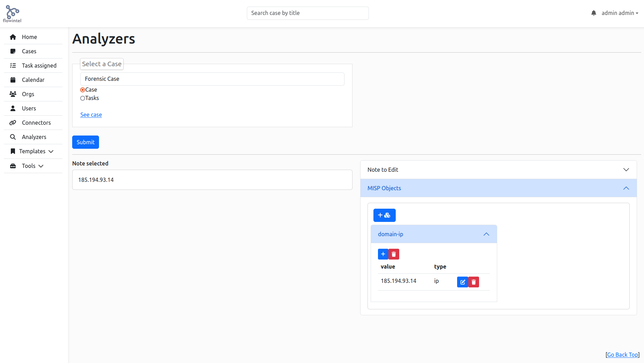The height and width of the screenshot is (363, 644).
Task: Click the Templates bookmark icon
Action: coord(13,151)
